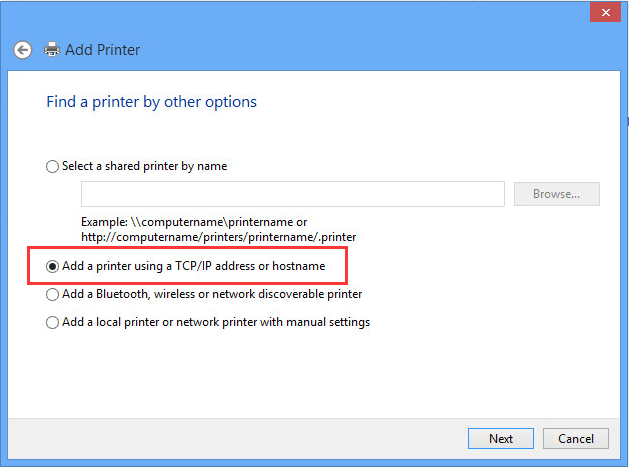Select the Bluetooth, wireless printer radio circle
Screen dimensions: 629x467
[53, 295]
